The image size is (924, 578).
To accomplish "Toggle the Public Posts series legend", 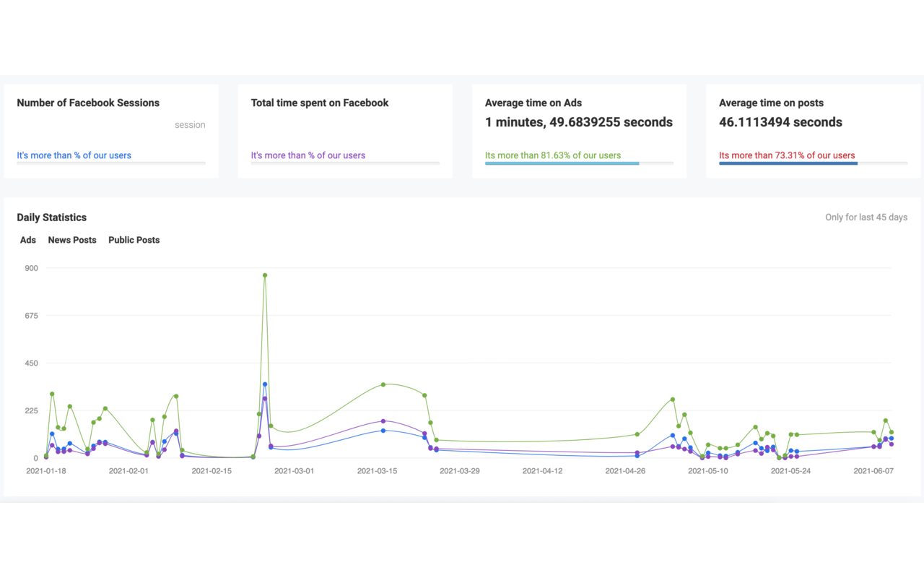I will (x=134, y=240).
